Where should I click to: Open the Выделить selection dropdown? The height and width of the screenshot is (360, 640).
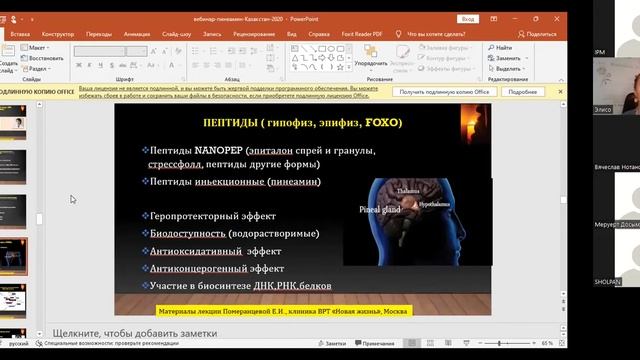[507, 69]
